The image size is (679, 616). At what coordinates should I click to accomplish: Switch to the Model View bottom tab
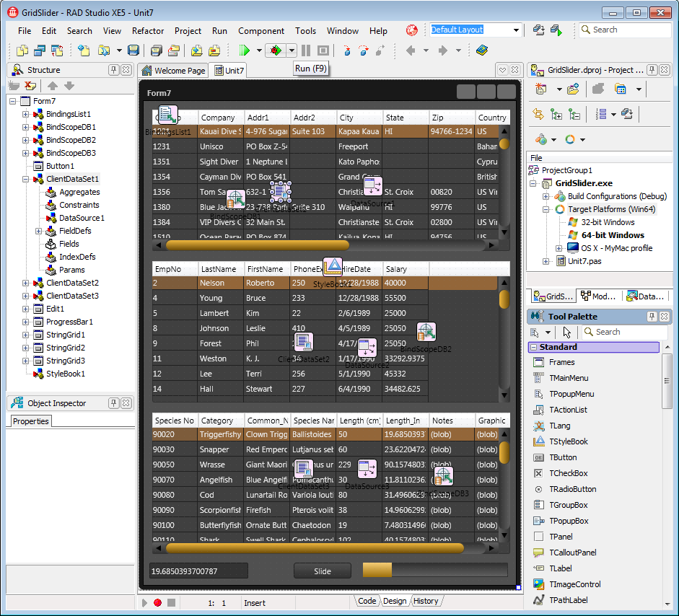click(598, 296)
